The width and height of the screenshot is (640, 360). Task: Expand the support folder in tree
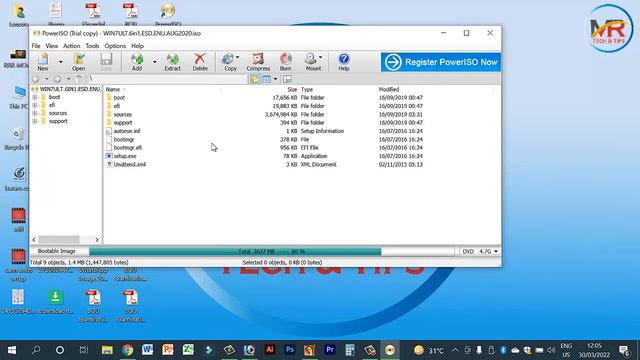click(x=35, y=121)
